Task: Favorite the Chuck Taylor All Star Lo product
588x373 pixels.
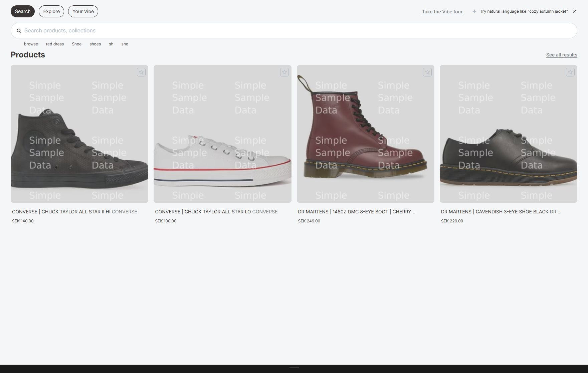Action: click(x=284, y=72)
